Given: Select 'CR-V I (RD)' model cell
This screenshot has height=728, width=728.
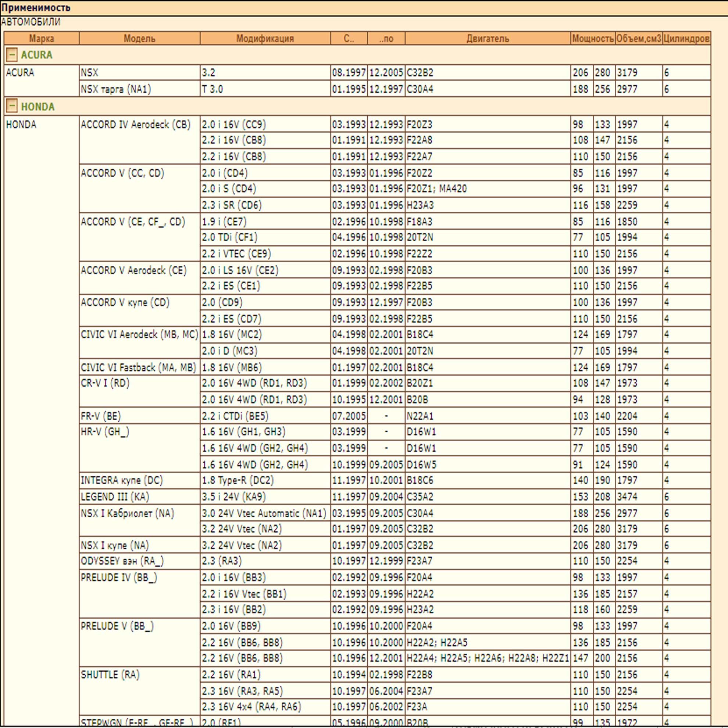Looking at the screenshot, I should coord(139,391).
